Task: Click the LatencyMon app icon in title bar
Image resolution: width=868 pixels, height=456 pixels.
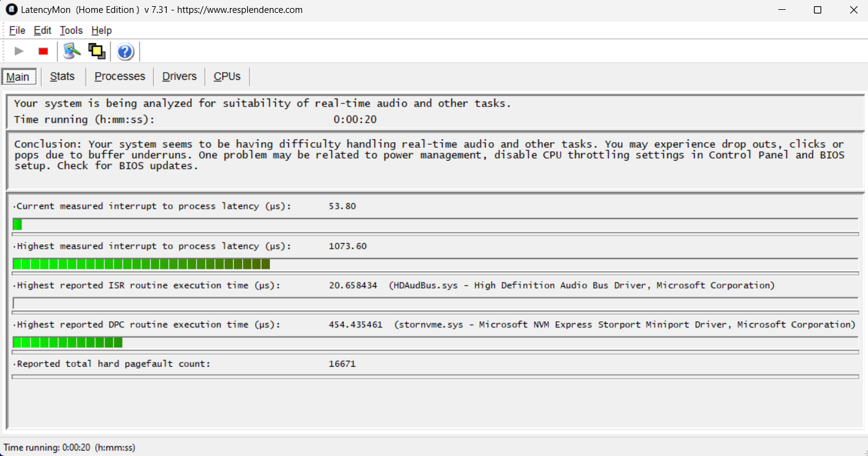Action: coord(10,10)
